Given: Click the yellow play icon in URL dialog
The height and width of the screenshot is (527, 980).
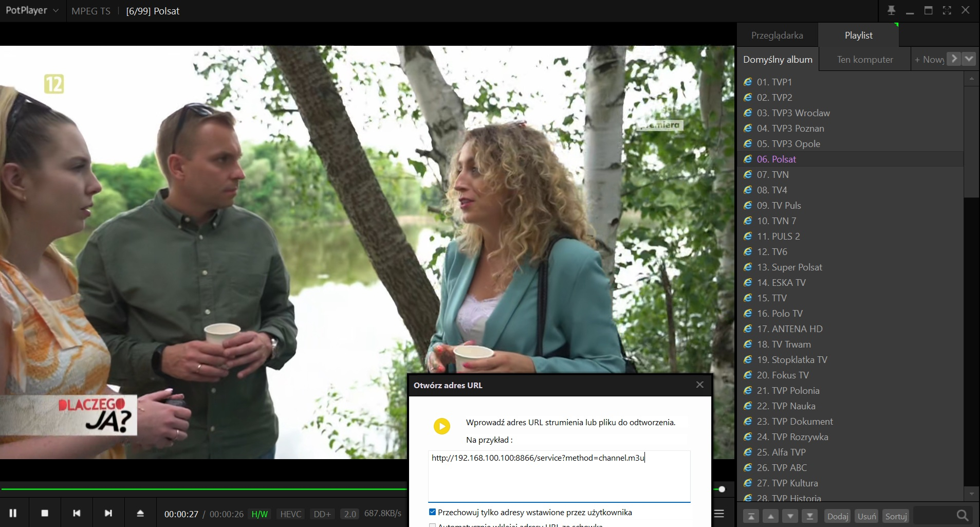Looking at the screenshot, I should pyautogui.click(x=442, y=426).
